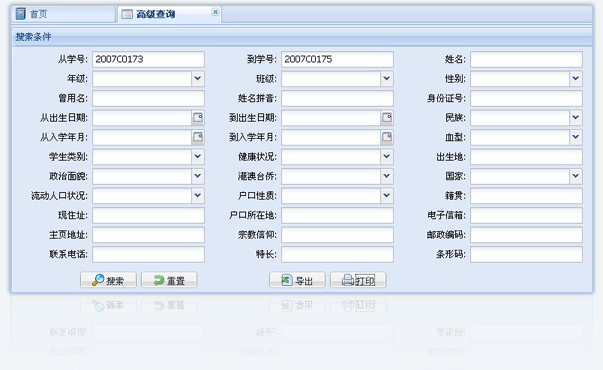
Task: Focus the 到学号 input field
Action: click(337, 59)
